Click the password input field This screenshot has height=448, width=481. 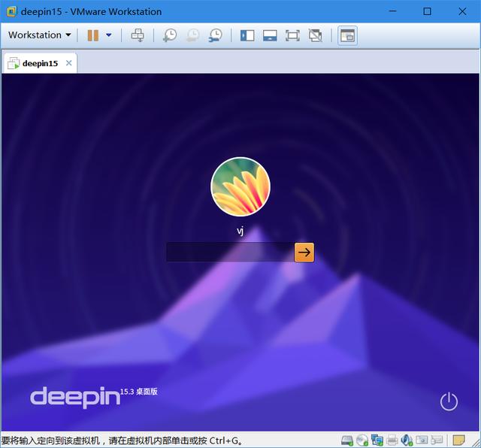[229, 253]
